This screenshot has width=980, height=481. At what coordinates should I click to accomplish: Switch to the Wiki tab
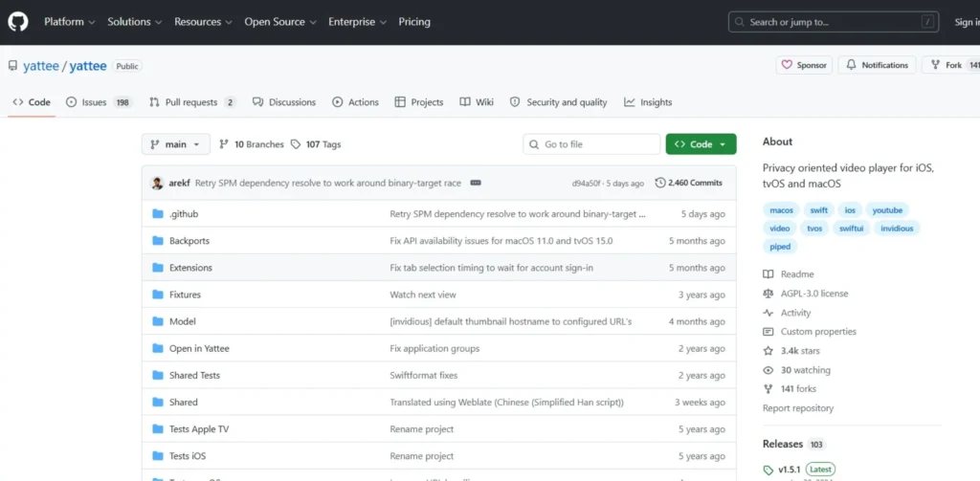[x=477, y=101]
